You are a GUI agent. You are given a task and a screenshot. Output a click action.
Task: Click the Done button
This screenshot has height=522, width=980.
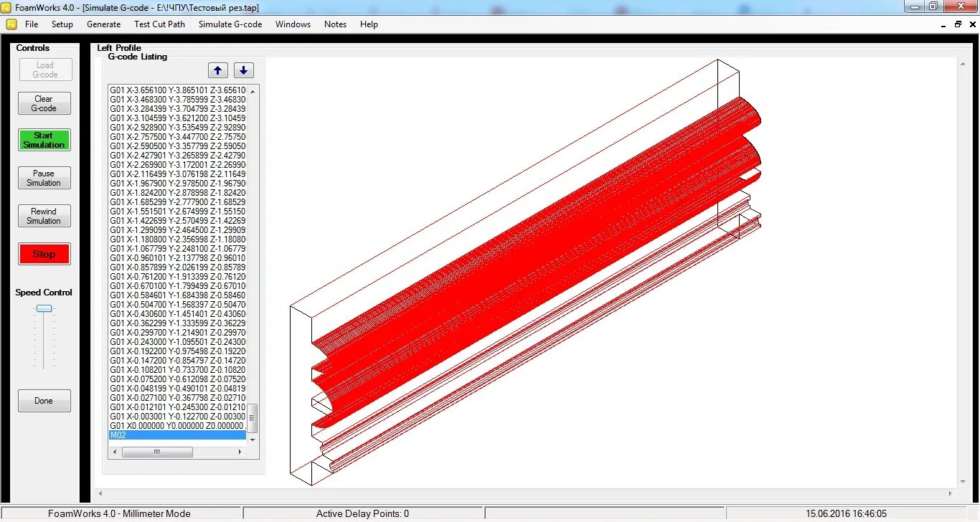tap(44, 401)
